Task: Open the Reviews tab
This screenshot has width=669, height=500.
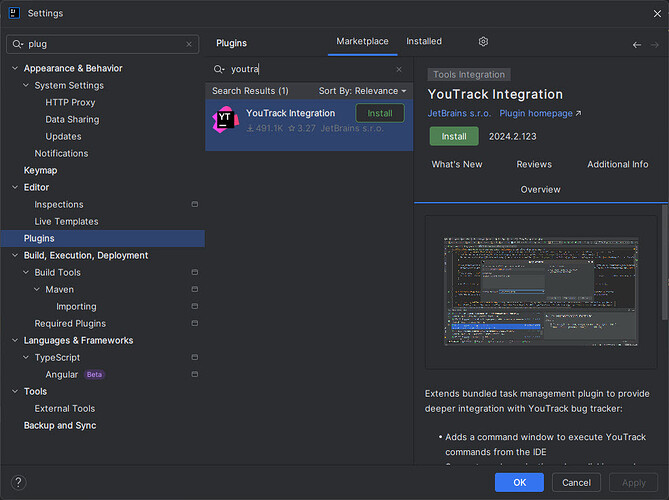Action: pos(534,164)
